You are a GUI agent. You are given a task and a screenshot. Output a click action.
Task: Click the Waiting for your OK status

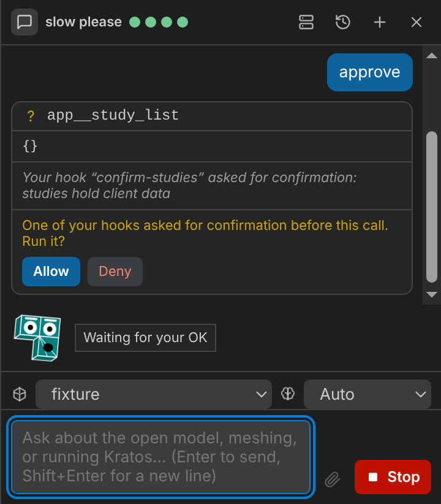145,338
